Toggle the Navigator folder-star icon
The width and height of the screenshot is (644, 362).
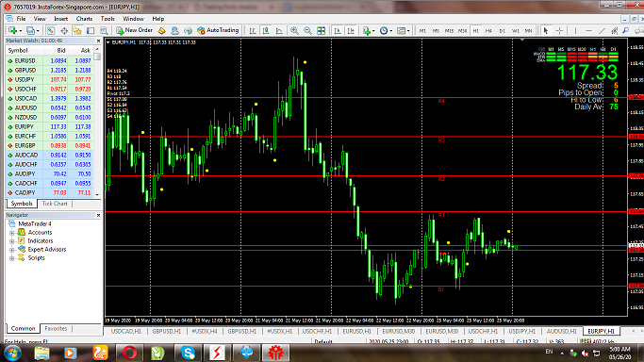[77, 30]
